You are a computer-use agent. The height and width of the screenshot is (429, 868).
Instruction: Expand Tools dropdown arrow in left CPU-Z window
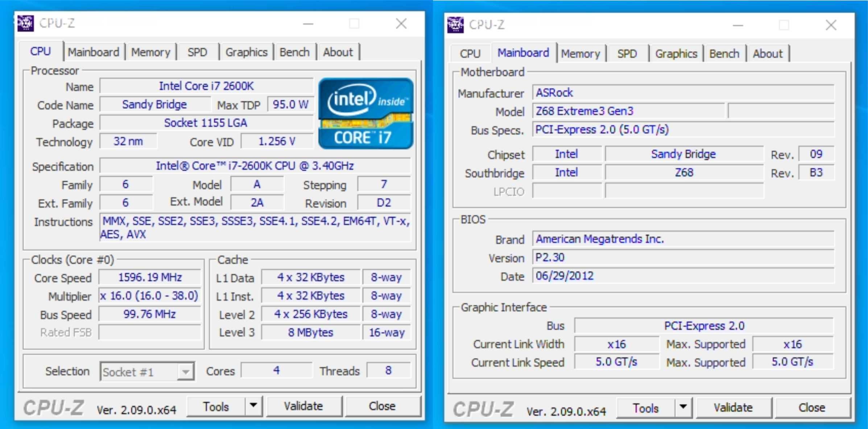point(253,407)
